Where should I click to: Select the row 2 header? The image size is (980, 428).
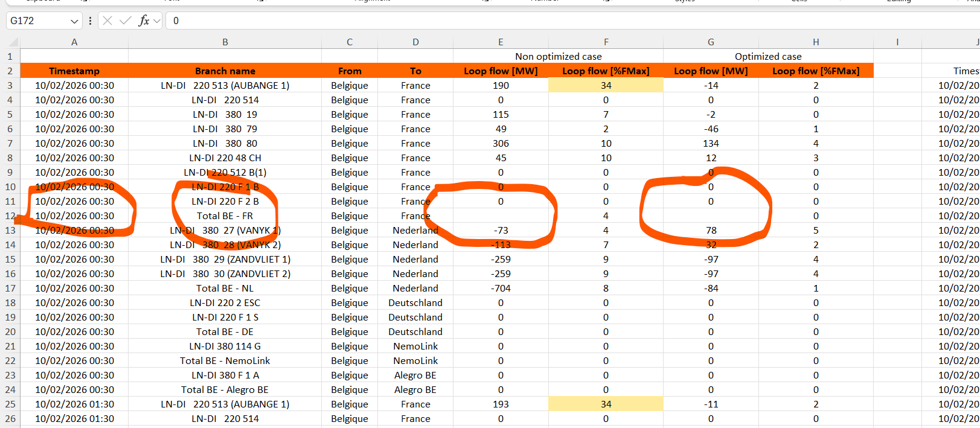click(x=10, y=71)
